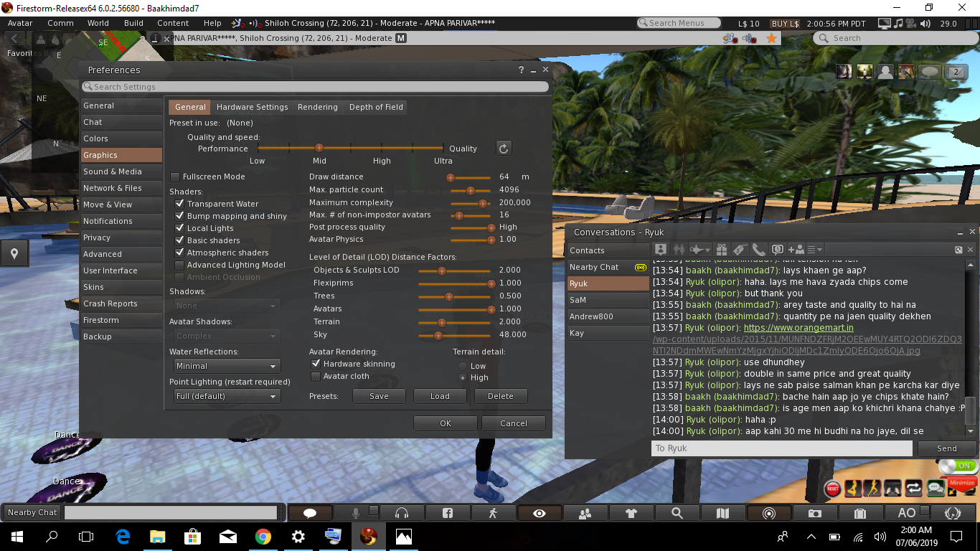
Task: Toggle Basic shaders checkbox
Action: (x=180, y=240)
